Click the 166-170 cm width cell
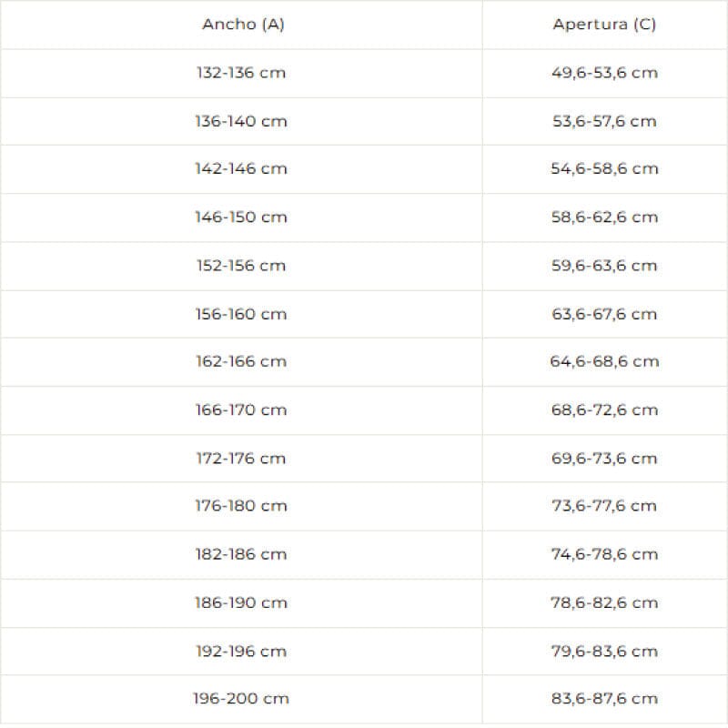This screenshot has width=728, height=728. pyautogui.click(x=241, y=409)
